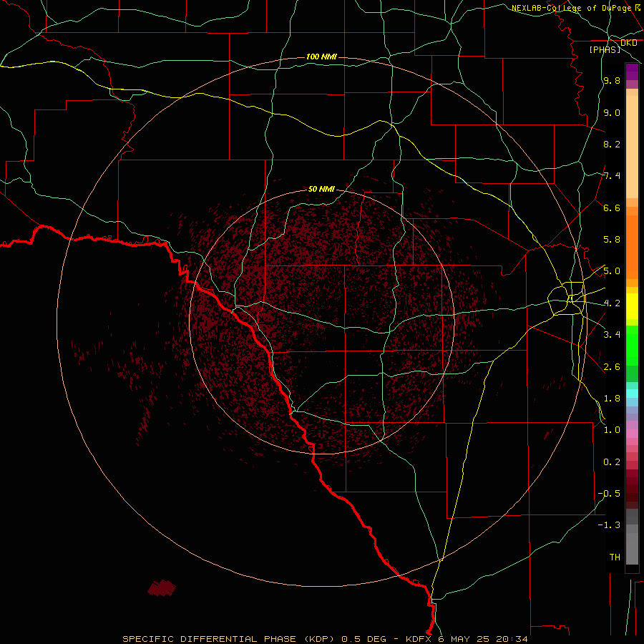Click the -1.3 legend value

click(x=609, y=525)
